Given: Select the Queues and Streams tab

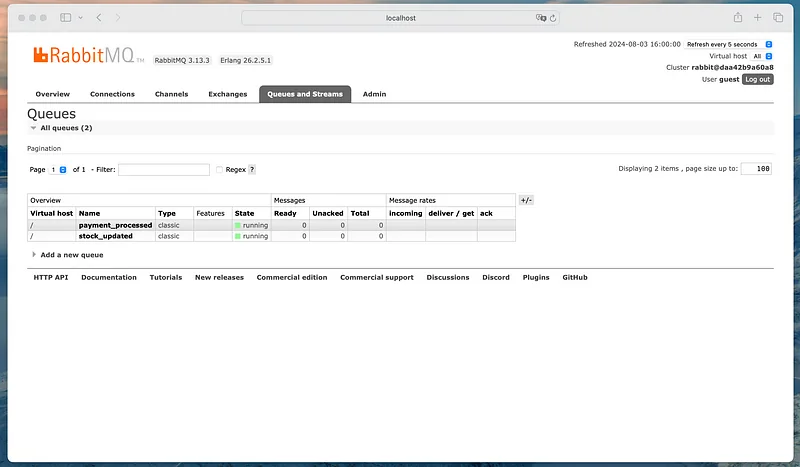Looking at the screenshot, I should tap(305, 94).
